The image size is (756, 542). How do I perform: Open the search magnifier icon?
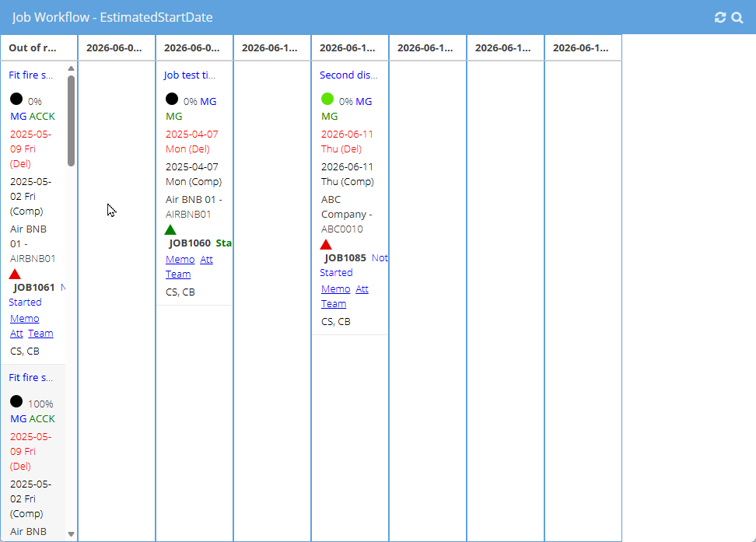(x=737, y=17)
